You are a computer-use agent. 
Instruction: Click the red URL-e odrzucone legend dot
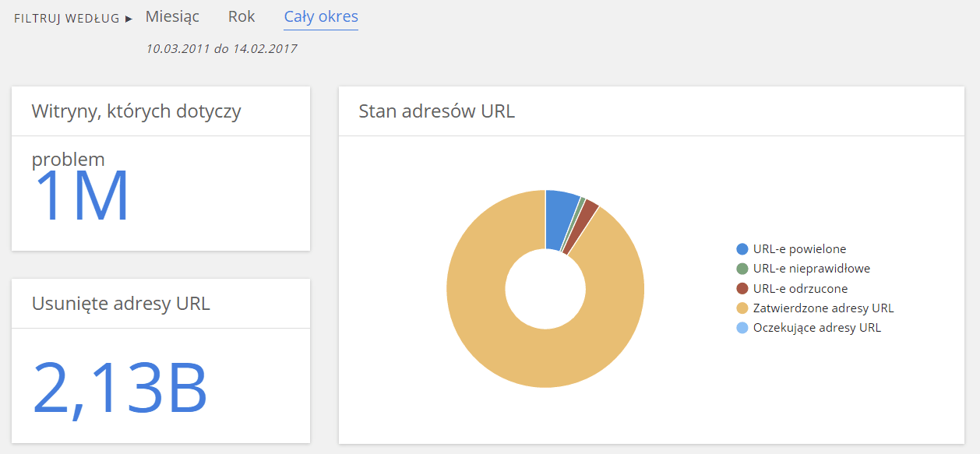tap(742, 288)
